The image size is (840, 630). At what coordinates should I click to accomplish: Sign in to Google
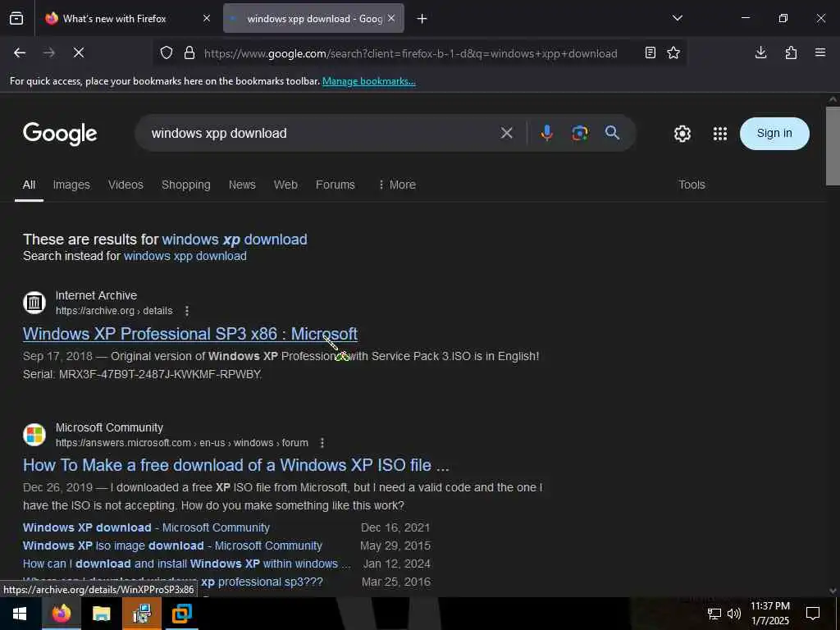[774, 134]
